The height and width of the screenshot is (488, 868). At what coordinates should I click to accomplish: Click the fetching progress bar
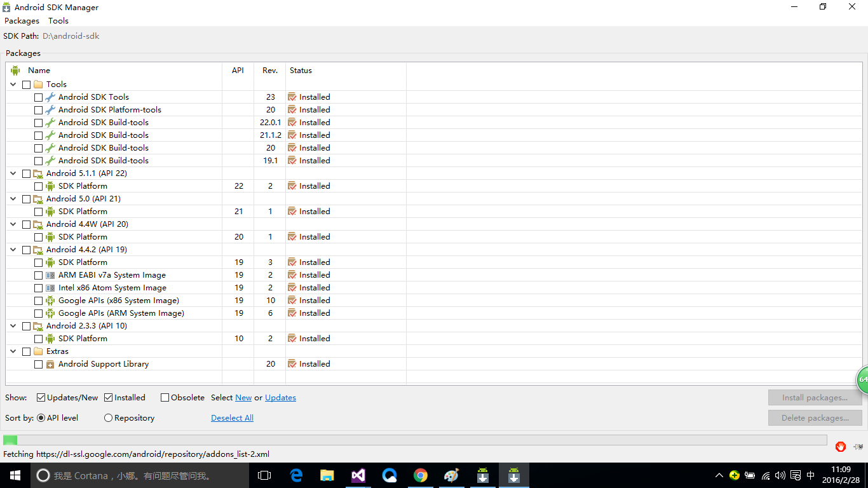tap(415, 440)
